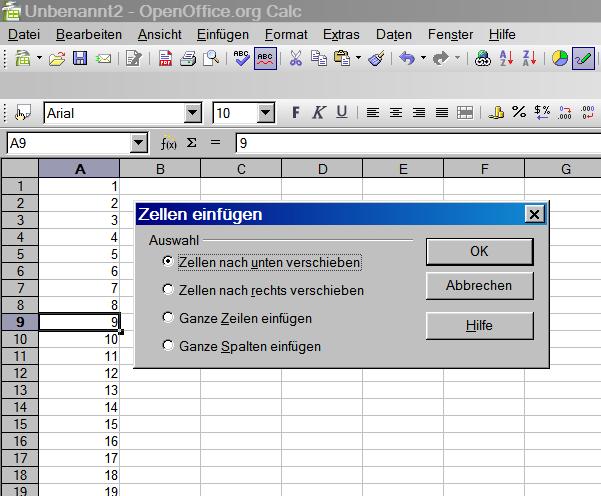Select Ganze Spalten einfügen option
This screenshot has height=496, width=601.
coord(241,346)
